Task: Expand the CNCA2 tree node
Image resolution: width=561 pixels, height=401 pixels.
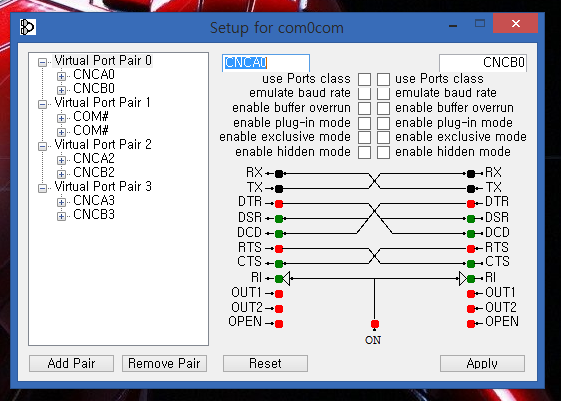Action: [61, 160]
